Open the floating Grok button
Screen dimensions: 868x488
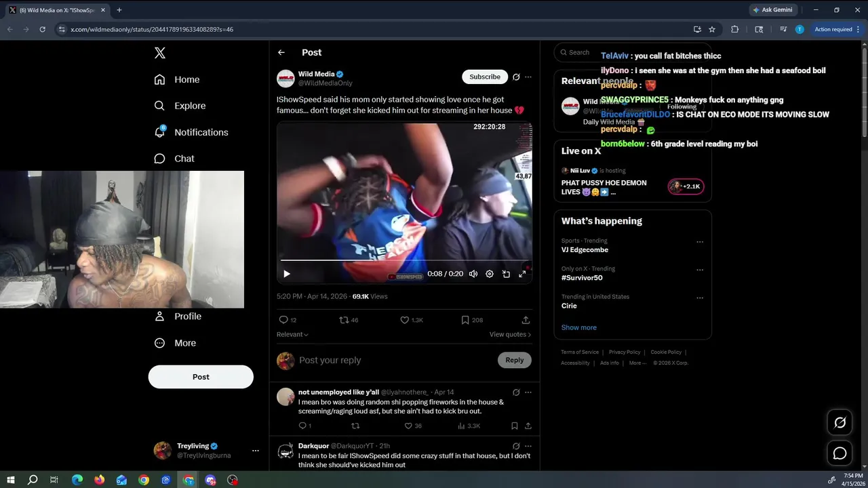pyautogui.click(x=840, y=423)
